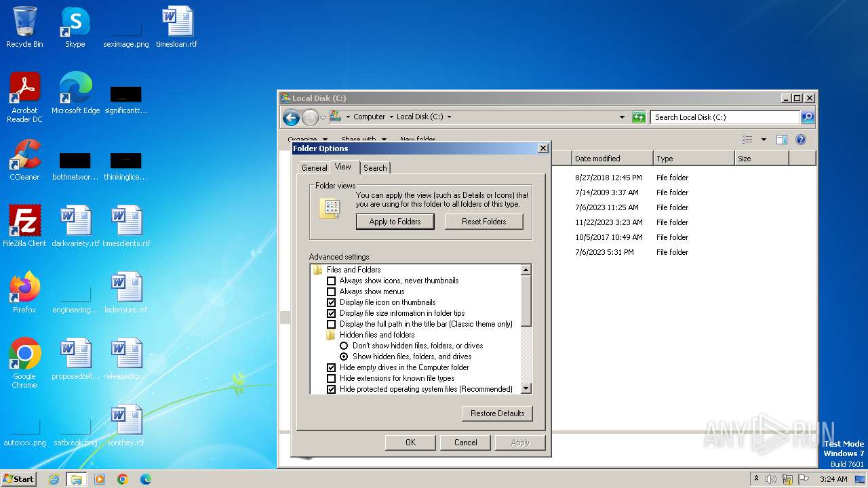Click the Explorer Back navigation arrow
This screenshot has height=488, width=868.
(x=291, y=118)
